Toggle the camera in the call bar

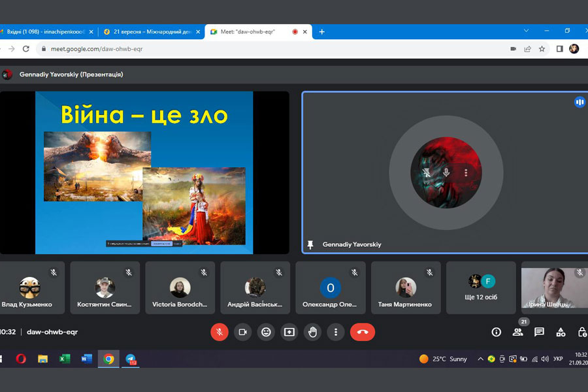coord(242,332)
